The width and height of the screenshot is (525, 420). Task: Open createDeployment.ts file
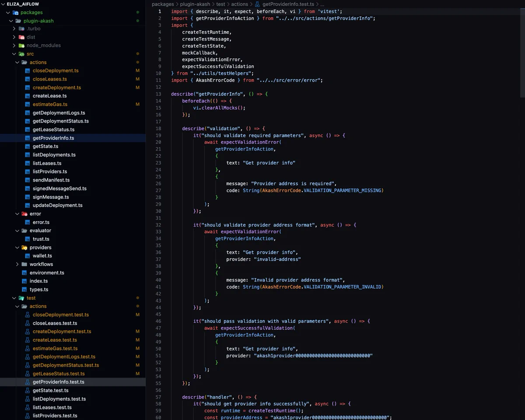coord(57,87)
